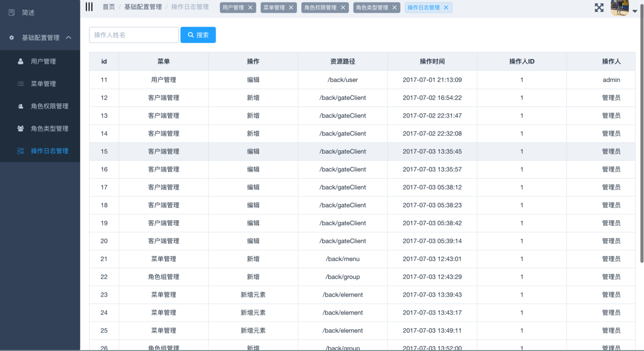The height and width of the screenshot is (351, 644).
Task: Click the 菜单 column header
Action: [x=164, y=61]
